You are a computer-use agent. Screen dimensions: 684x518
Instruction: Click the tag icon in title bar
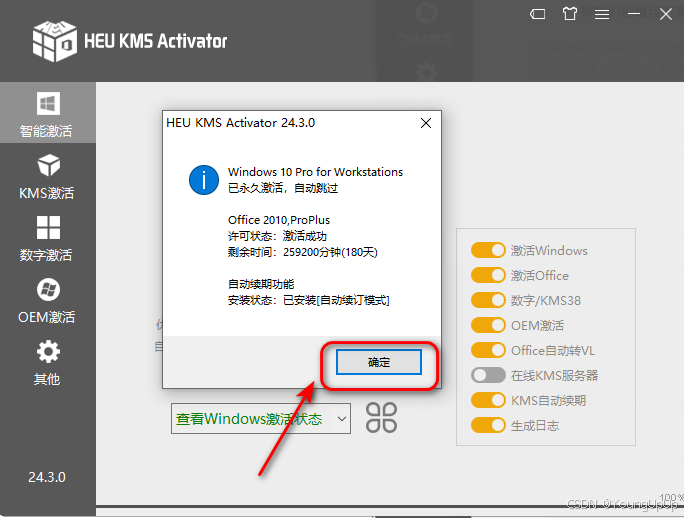pyautogui.click(x=537, y=14)
